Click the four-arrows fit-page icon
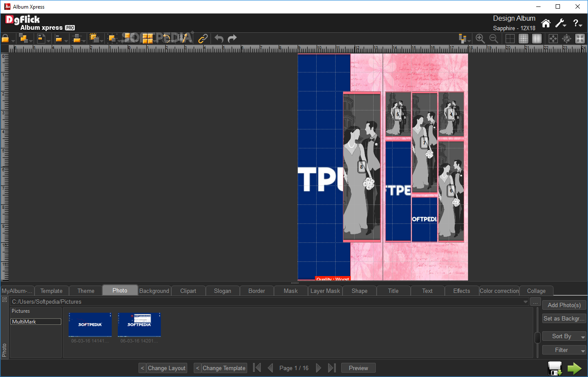The width and height of the screenshot is (588, 377). click(x=553, y=38)
